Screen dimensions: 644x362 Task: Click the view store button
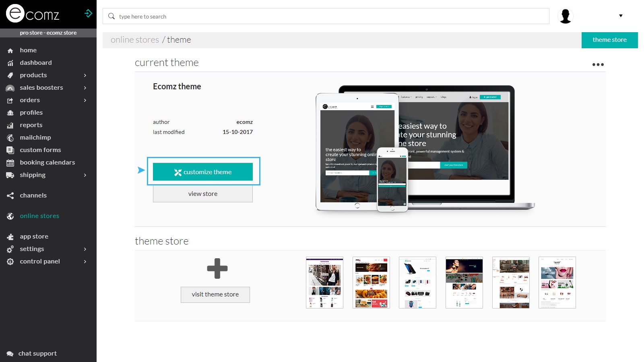pyautogui.click(x=203, y=193)
